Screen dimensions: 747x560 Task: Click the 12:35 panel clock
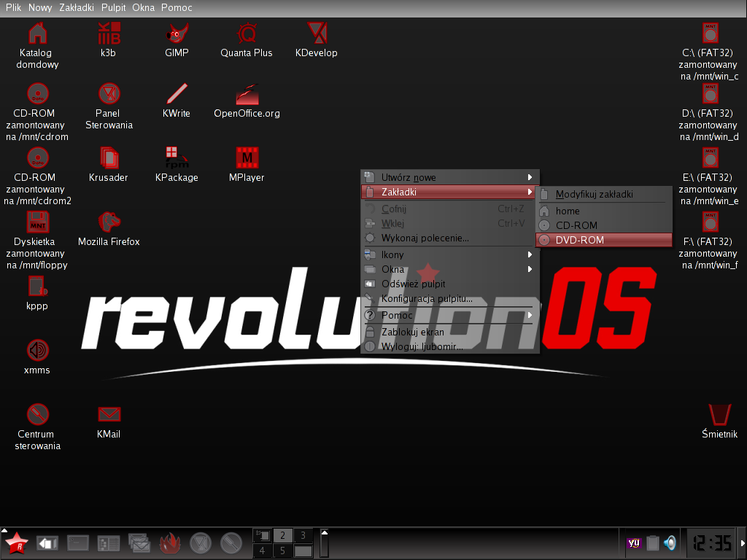click(712, 543)
